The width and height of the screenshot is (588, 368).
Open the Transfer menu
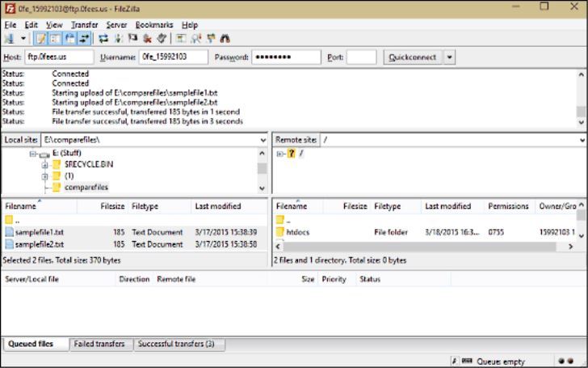click(x=84, y=25)
